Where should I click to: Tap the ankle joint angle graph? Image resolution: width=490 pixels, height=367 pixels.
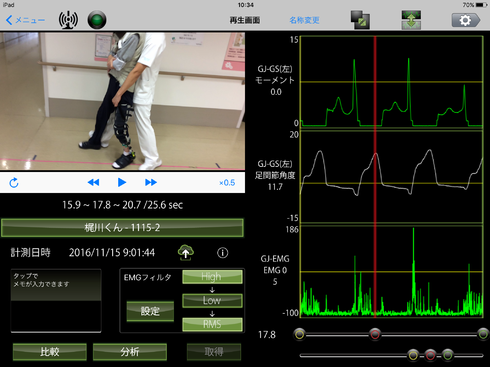(x=392, y=177)
